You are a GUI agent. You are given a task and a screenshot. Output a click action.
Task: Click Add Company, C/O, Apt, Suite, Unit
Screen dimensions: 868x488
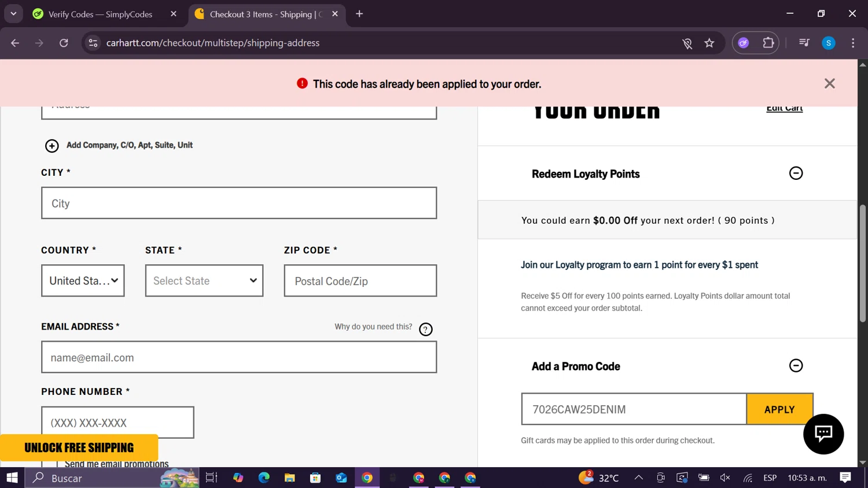click(x=130, y=145)
